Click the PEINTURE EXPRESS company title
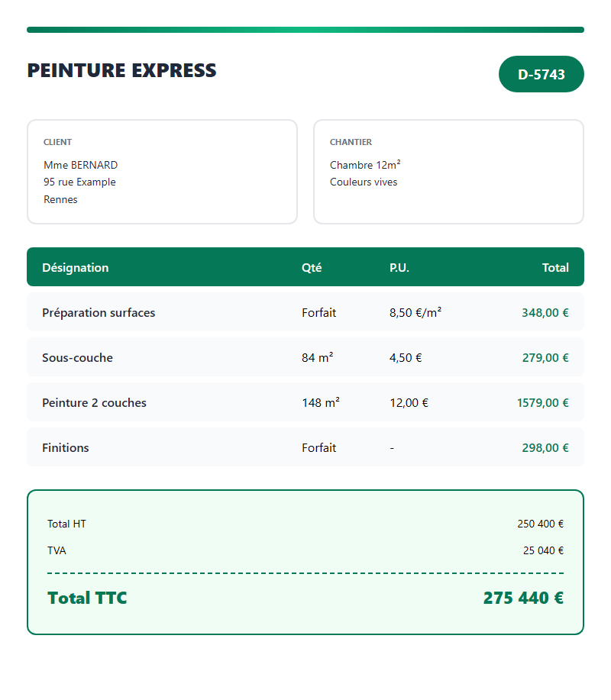The width and height of the screenshot is (611, 700). [121, 70]
